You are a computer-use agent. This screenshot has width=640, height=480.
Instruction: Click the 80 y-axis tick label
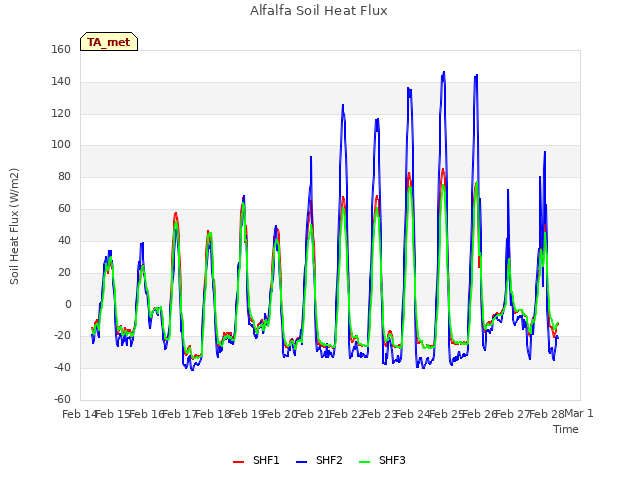[x=64, y=177]
